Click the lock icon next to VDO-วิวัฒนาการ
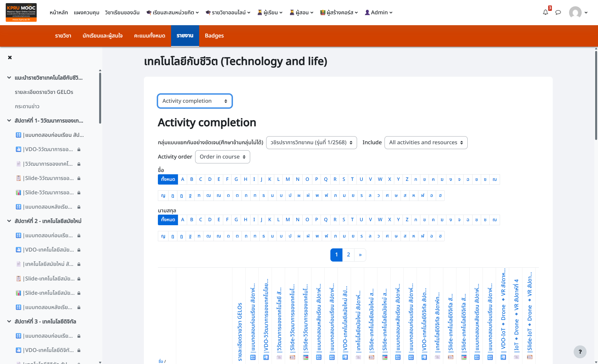The height and width of the screenshot is (364, 598). pyautogui.click(x=79, y=149)
